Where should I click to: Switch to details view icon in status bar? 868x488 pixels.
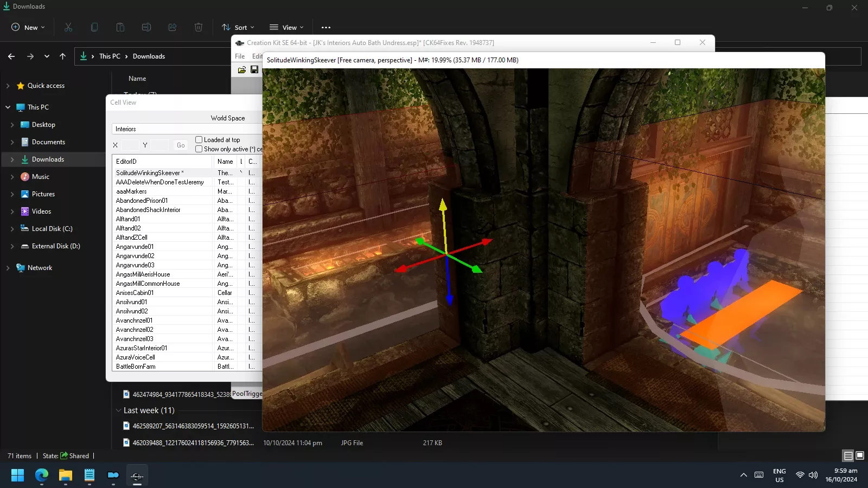tap(848, 456)
